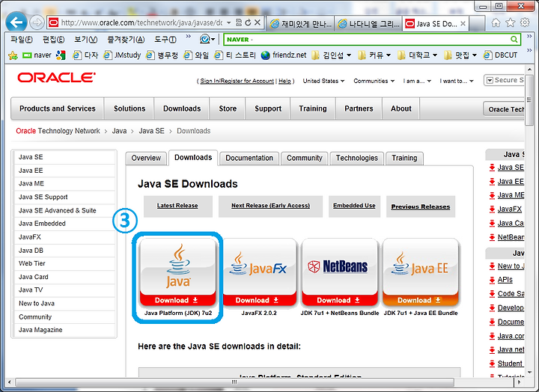539x392 pixels.
Task: Open the address bar dropdown arrow
Action: 229,22
